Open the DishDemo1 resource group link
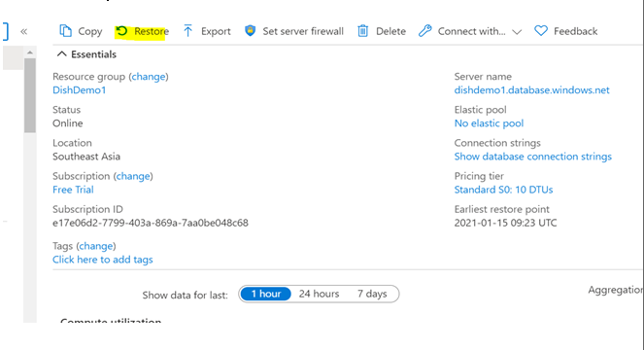This screenshot has height=350, width=644. (x=80, y=90)
